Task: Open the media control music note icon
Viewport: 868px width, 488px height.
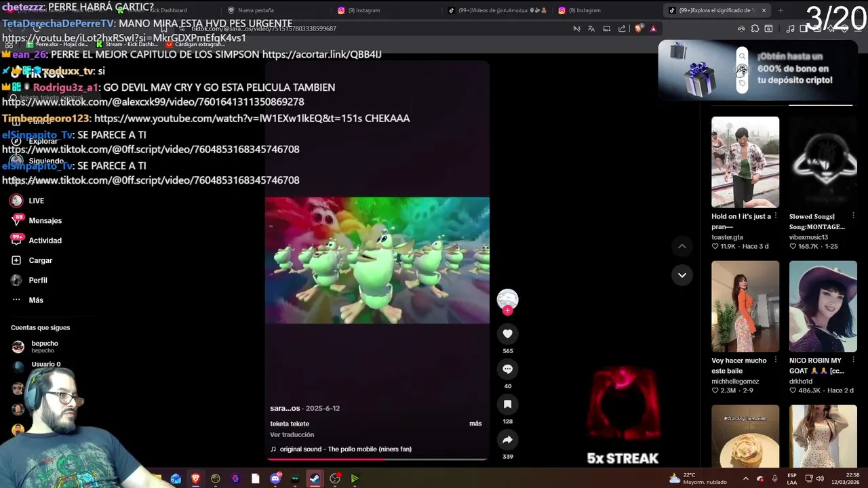Action: coord(790,28)
